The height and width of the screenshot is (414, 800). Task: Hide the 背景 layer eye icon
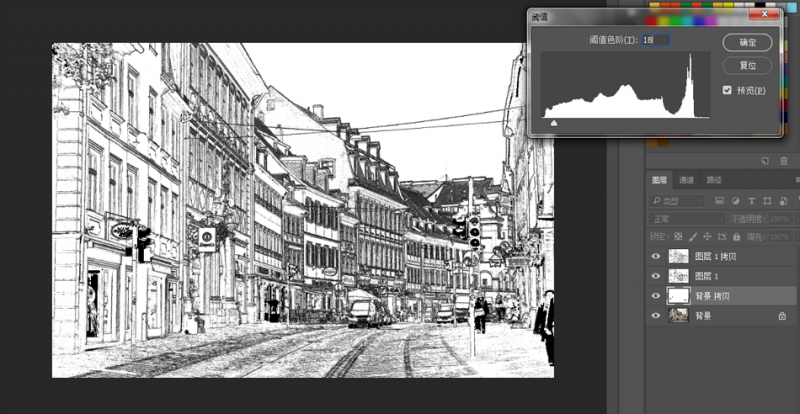656,316
